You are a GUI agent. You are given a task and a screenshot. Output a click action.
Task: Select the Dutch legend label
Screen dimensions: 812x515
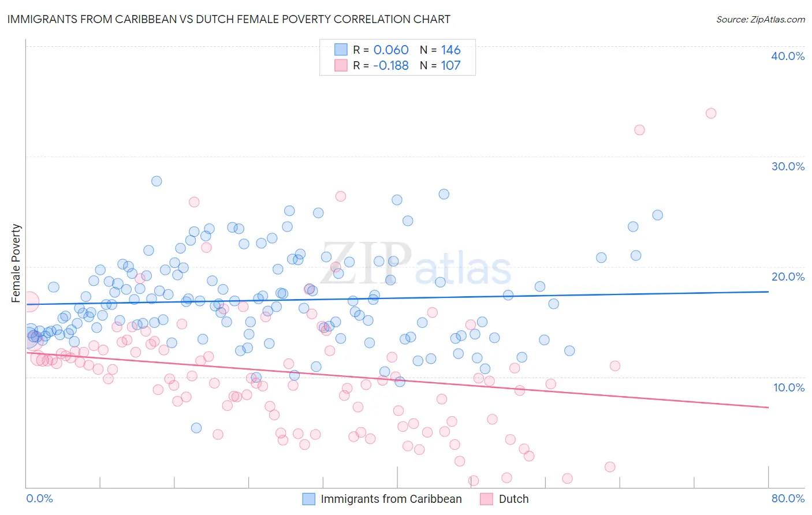(x=513, y=499)
